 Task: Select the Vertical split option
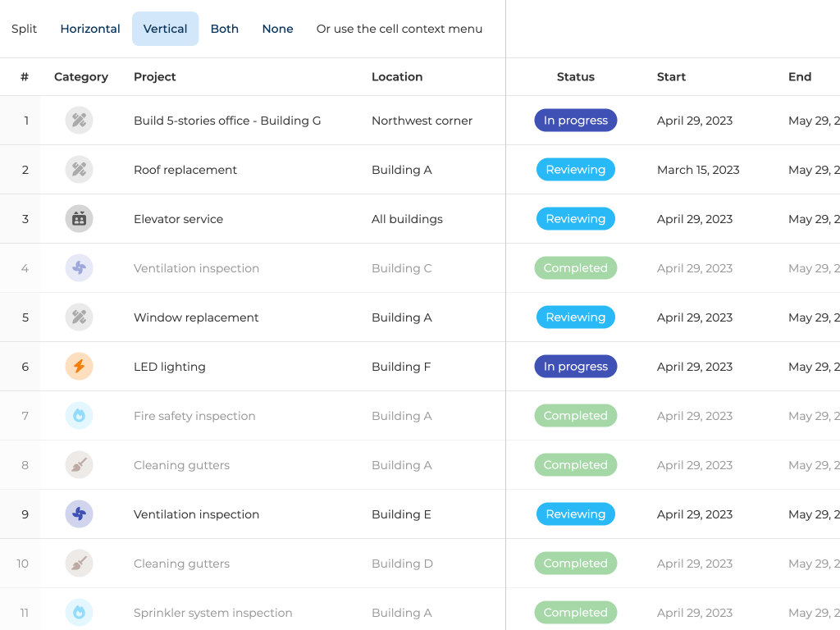pos(165,29)
